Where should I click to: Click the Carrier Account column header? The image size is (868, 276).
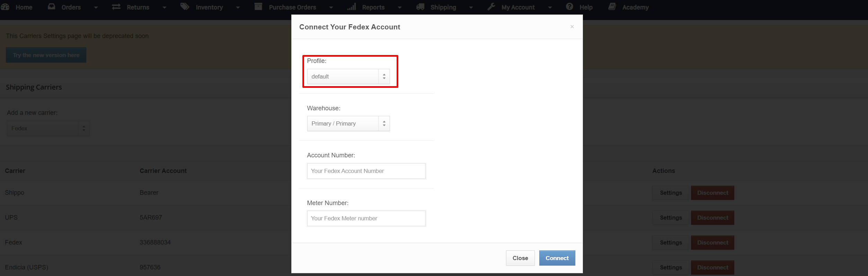coord(163,171)
